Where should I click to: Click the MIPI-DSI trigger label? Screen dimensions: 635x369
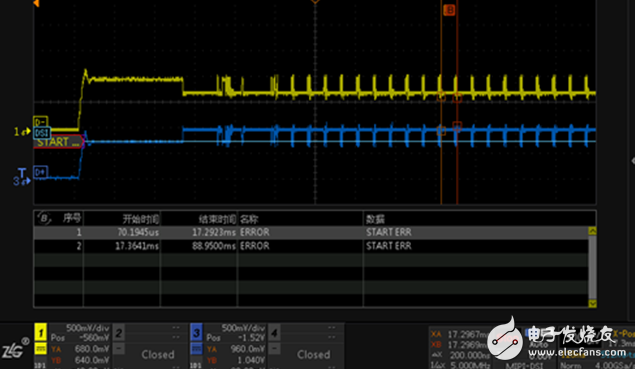pyautogui.click(x=524, y=365)
